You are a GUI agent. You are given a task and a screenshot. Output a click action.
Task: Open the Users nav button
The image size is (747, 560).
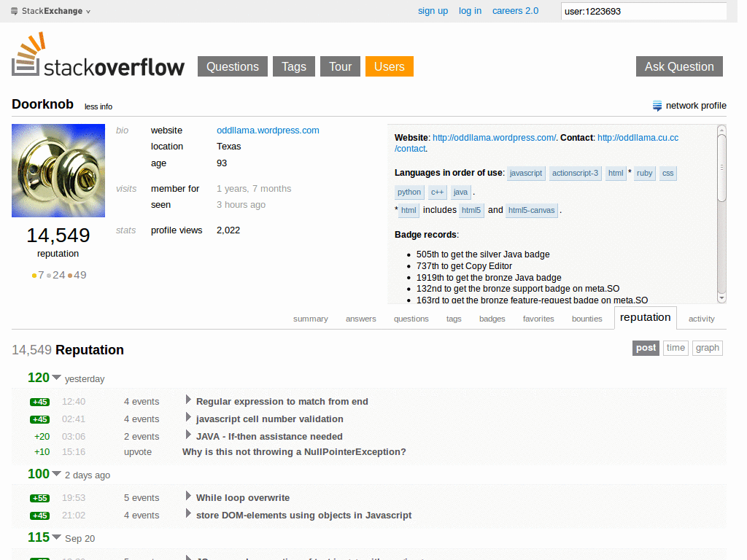(x=390, y=66)
